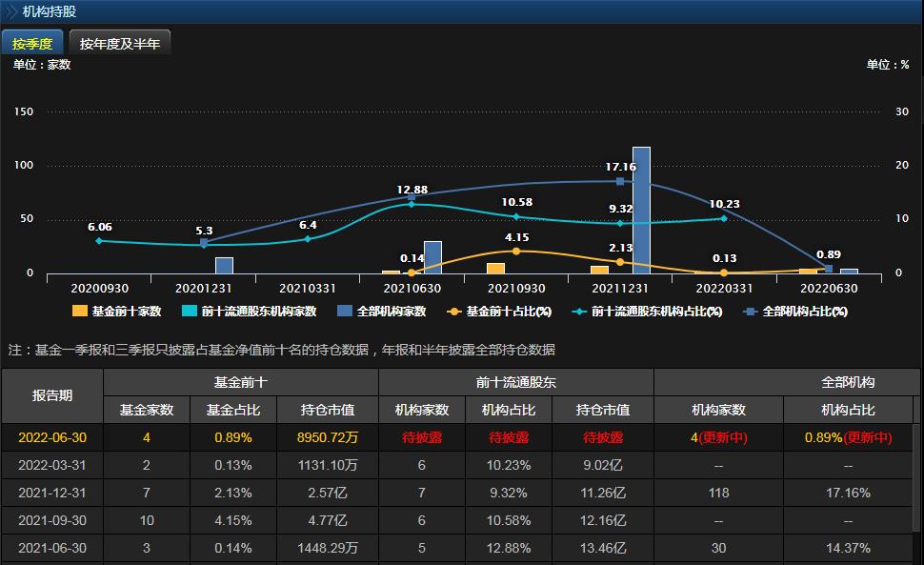This screenshot has width=924, height=565.
Task: Click the 报告期 column header
Action: (51, 395)
